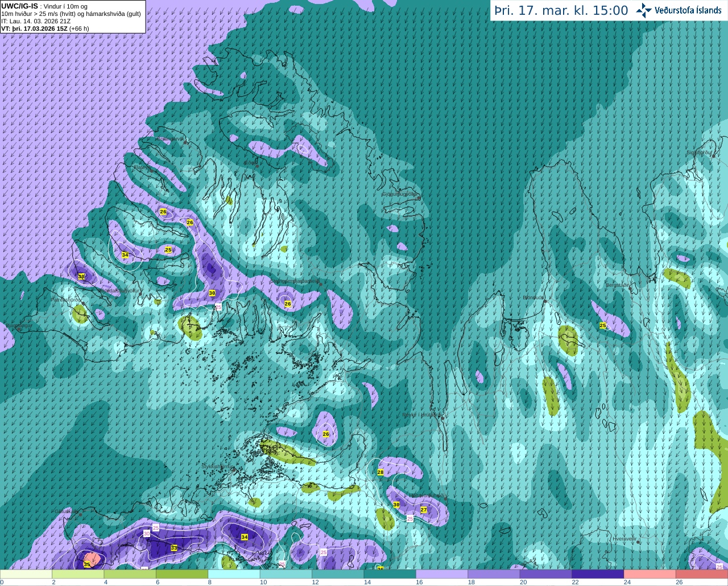Click the 18–20 m/s purple legend swatch

[494, 574]
